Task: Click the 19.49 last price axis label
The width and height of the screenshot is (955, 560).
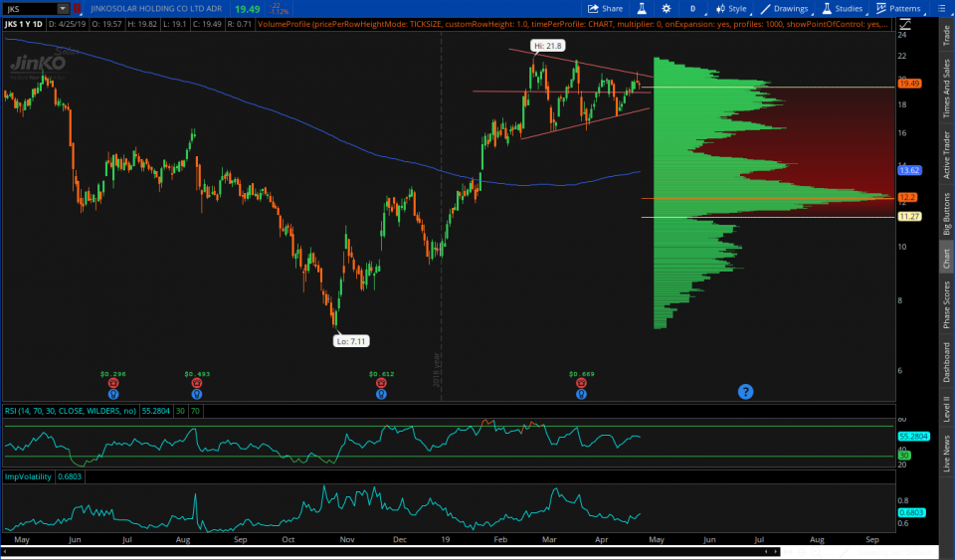Action: pos(909,84)
